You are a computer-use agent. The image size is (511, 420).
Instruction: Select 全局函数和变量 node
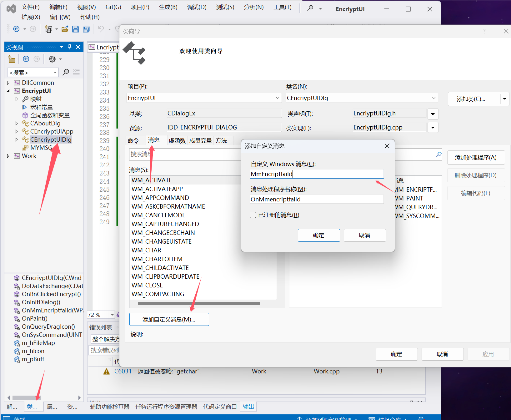[50, 115]
